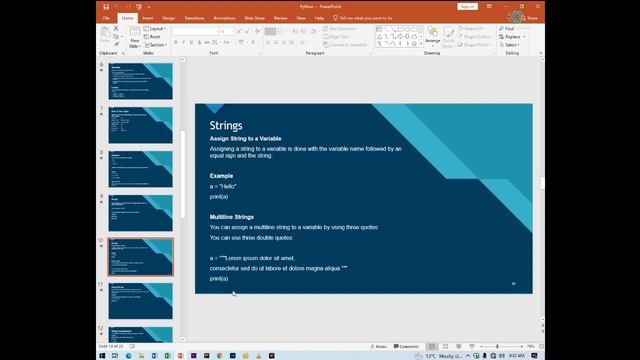This screenshot has width=640, height=360.
Task: Save the presentation from the quick access toolbar
Action: [x=106, y=7]
